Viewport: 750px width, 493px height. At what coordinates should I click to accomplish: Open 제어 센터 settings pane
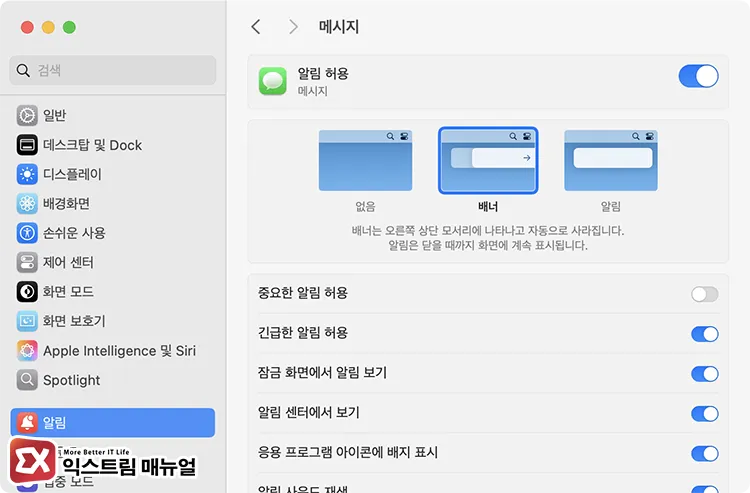tap(112, 263)
